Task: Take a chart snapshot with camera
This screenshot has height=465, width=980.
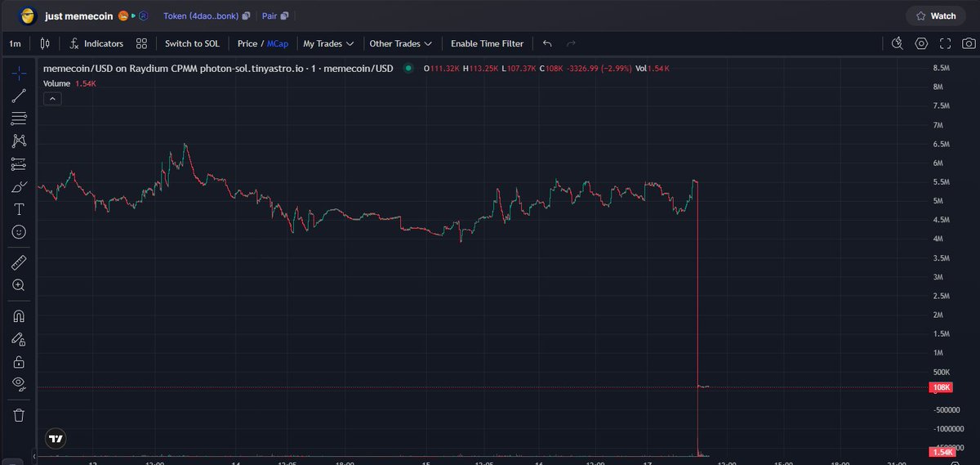Action: 968,43
